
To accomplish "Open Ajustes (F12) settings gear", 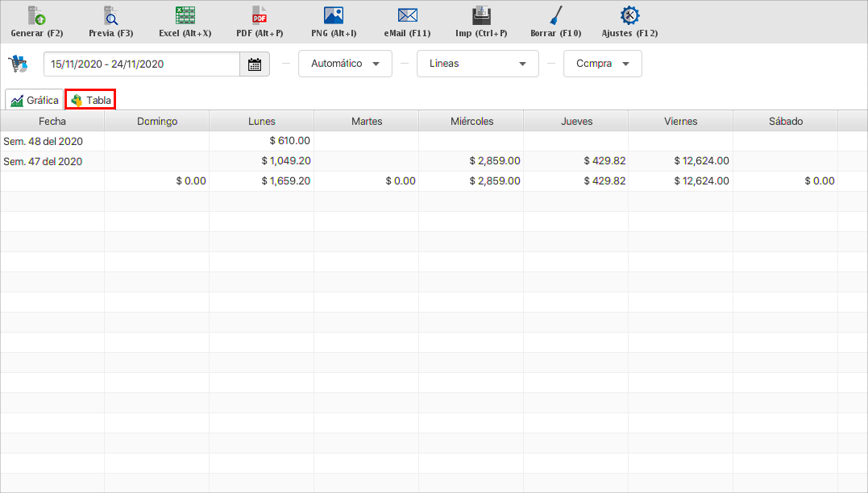I will (x=629, y=16).
